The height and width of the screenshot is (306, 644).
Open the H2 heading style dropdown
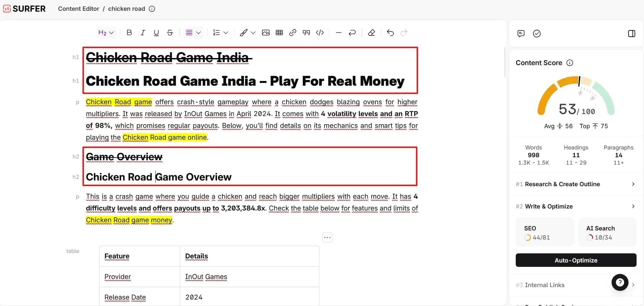click(106, 33)
